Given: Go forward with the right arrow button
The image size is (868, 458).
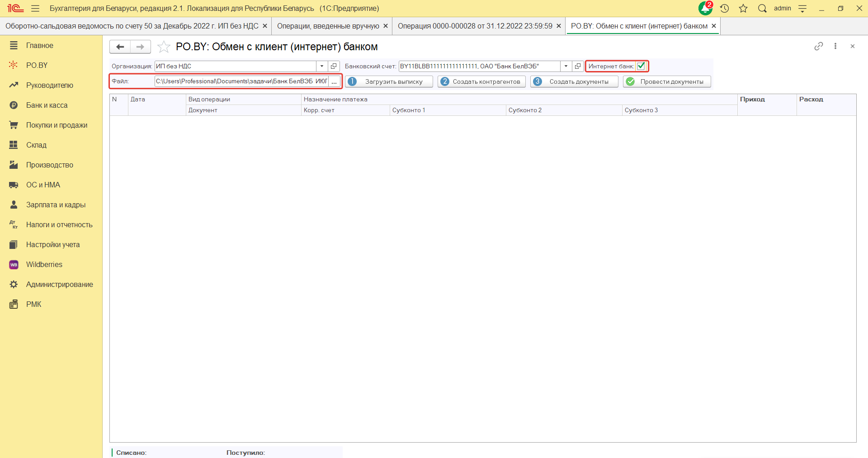Looking at the screenshot, I should tap(140, 47).
